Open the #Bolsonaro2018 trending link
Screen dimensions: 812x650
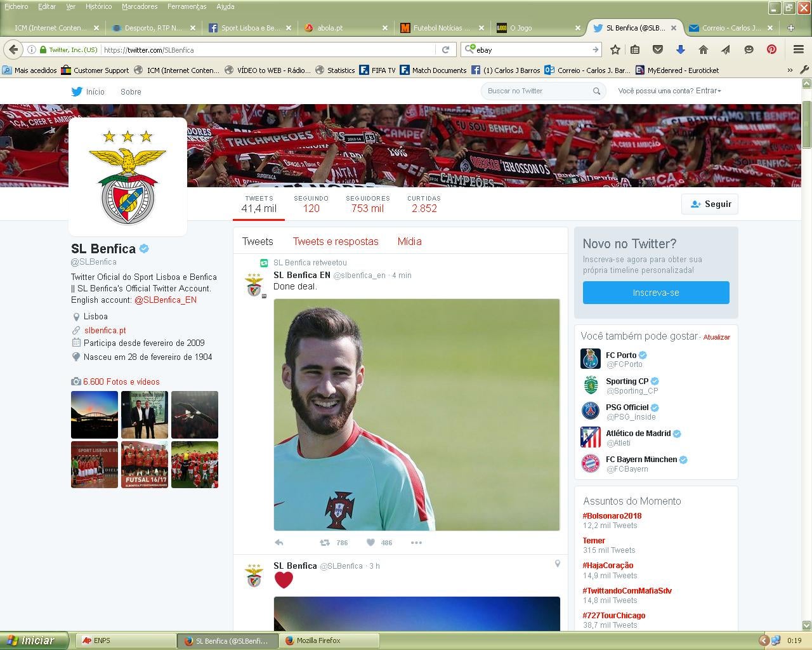click(x=612, y=516)
